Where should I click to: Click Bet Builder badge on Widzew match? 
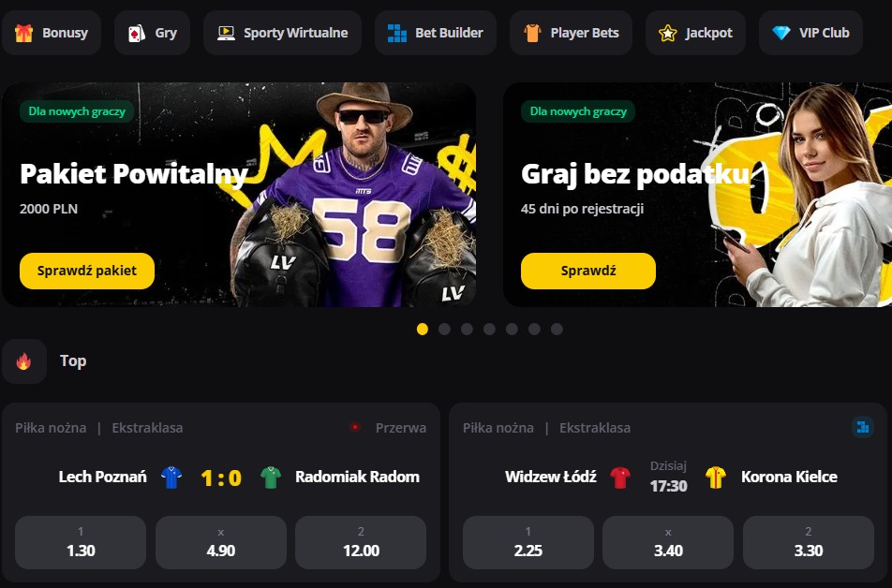click(x=863, y=427)
